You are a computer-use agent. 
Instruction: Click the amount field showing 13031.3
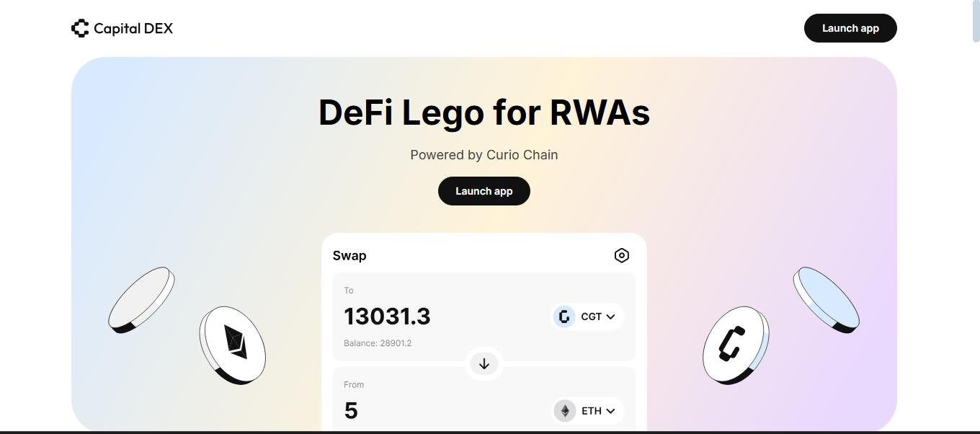click(388, 316)
